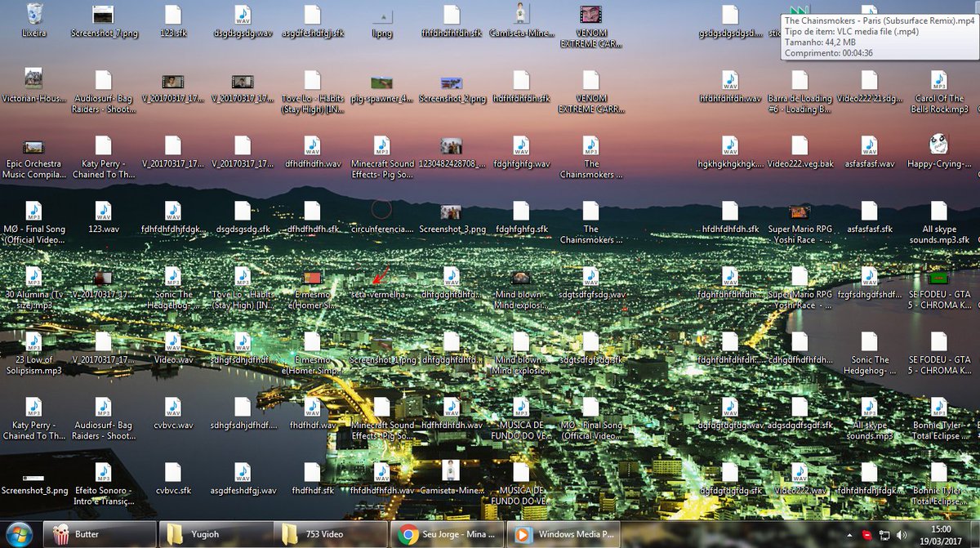This screenshot has height=548, width=980.
Task: Select Carol Of The Bells Rock.mp3
Action: click(x=939, y=90)
